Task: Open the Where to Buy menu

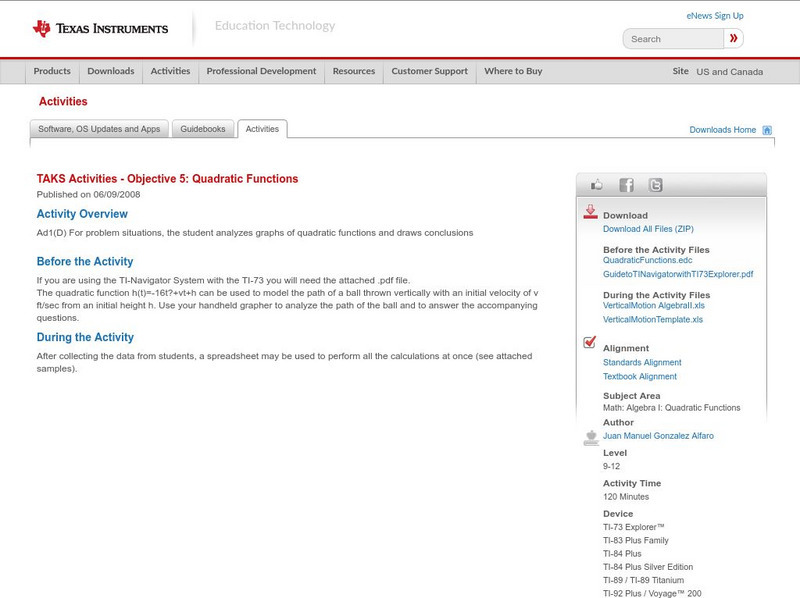Action: tap(513, 71)
